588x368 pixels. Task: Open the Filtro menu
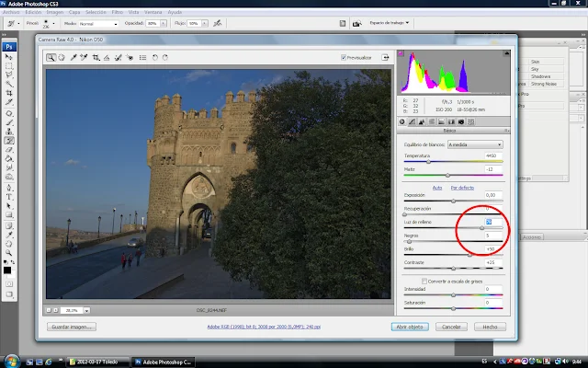point(117,11)
